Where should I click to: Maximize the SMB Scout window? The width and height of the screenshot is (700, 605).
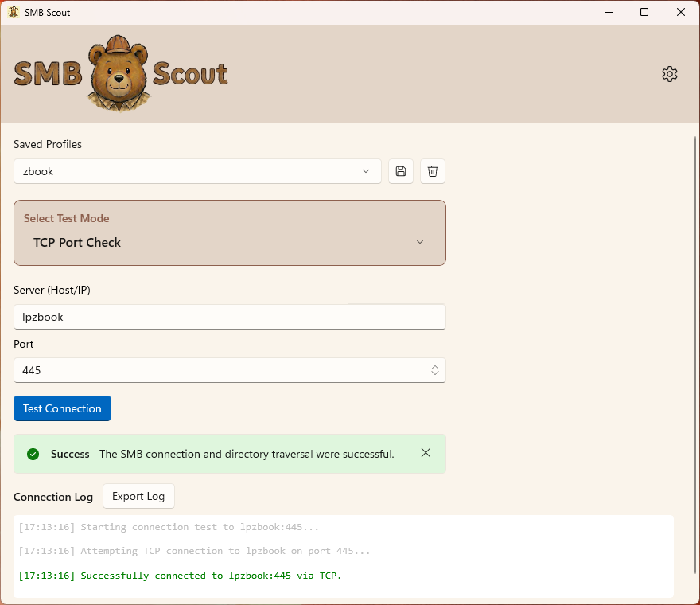(x=644, y=12)
